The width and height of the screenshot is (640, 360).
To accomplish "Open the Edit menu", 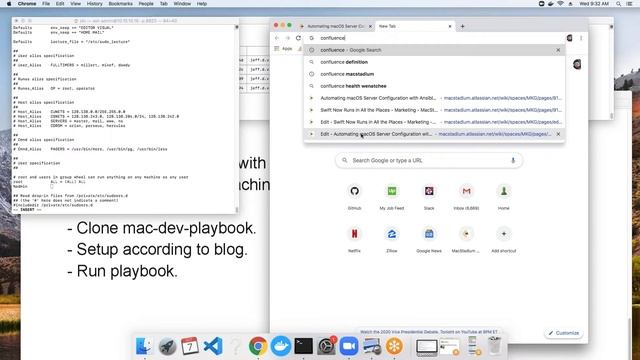I will pos(60,4).
